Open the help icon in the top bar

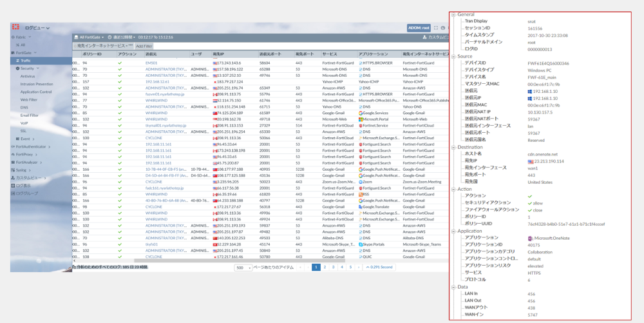[x=443, y=28]
